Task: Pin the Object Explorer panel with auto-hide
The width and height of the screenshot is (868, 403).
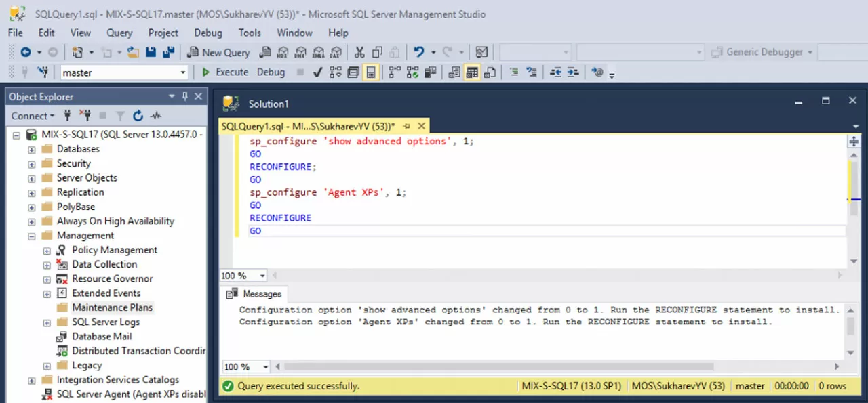Action: (x=184, y=97)
